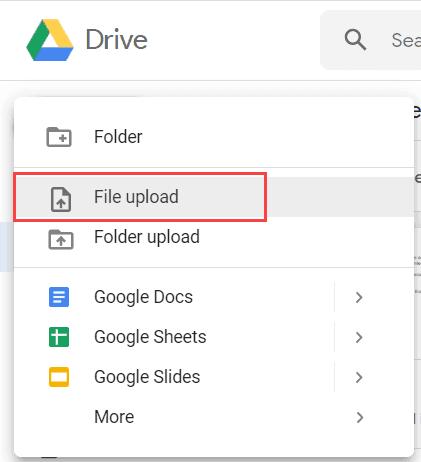The height and width of the screenshot is (462, 421).
Task: Click the Google Docs icon
Action: (59, 297)
